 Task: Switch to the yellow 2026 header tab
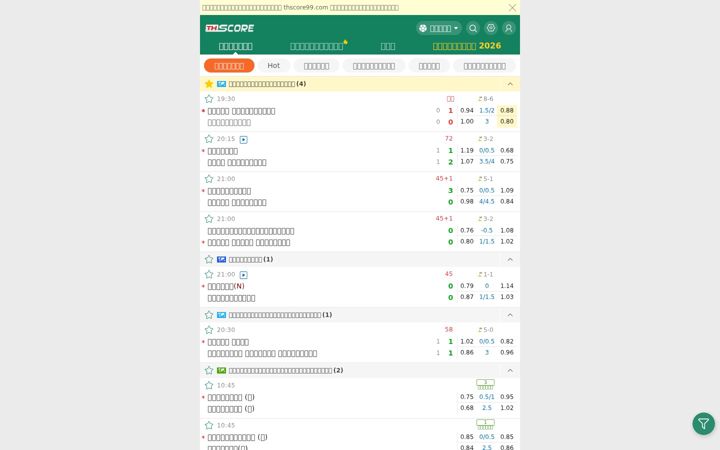point(467,46)
